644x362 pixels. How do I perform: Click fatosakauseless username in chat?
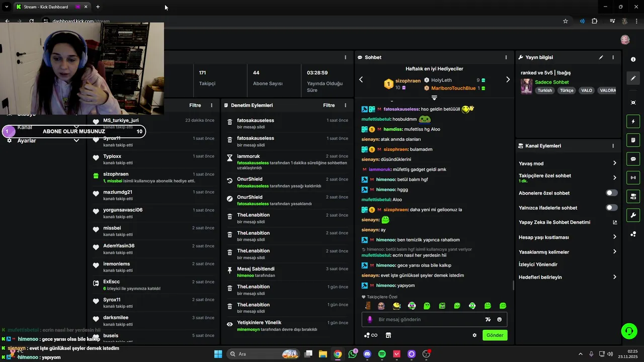click(x=401, y=109)
